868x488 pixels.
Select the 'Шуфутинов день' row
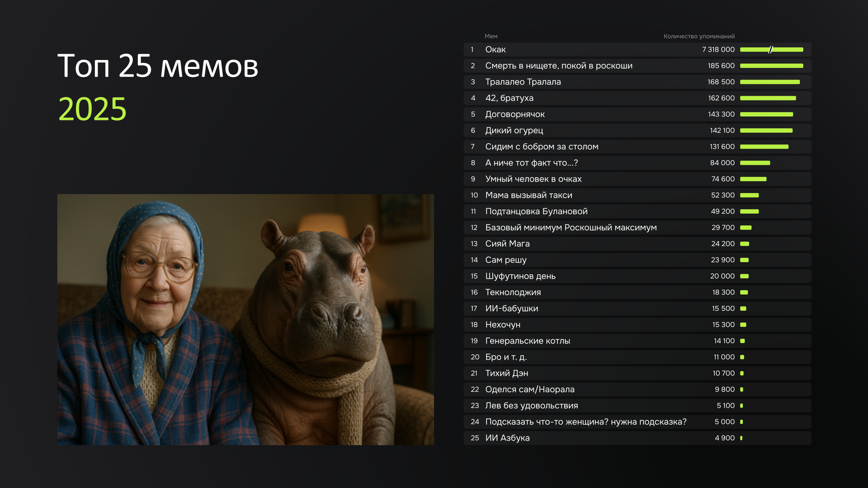[520, 276]
